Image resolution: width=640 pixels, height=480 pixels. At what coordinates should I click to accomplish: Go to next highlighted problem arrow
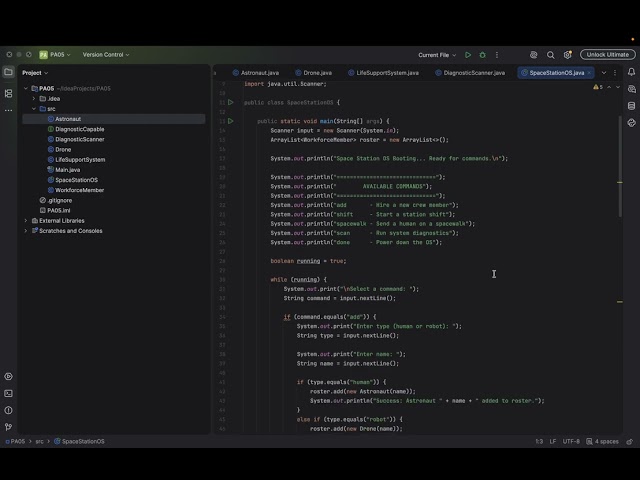(618, 87)
